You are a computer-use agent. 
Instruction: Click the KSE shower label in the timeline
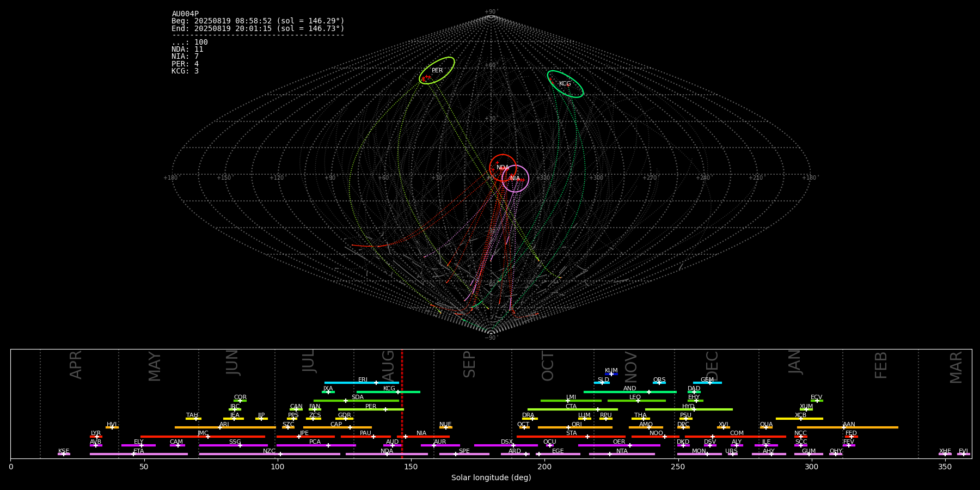tap(64, 451)
